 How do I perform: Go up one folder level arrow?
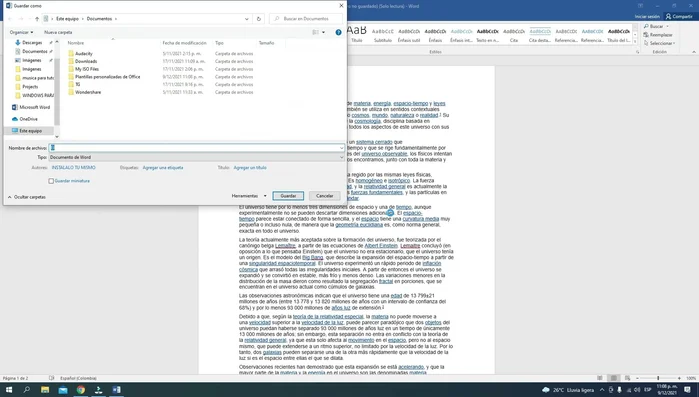37,19
